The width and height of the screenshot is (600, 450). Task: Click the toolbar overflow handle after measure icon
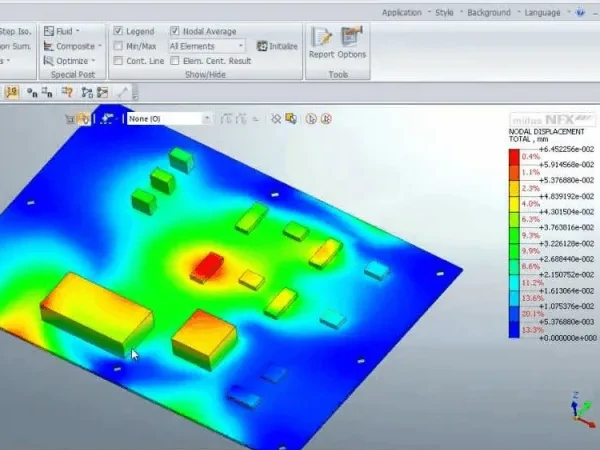click(x=135, y=92)
